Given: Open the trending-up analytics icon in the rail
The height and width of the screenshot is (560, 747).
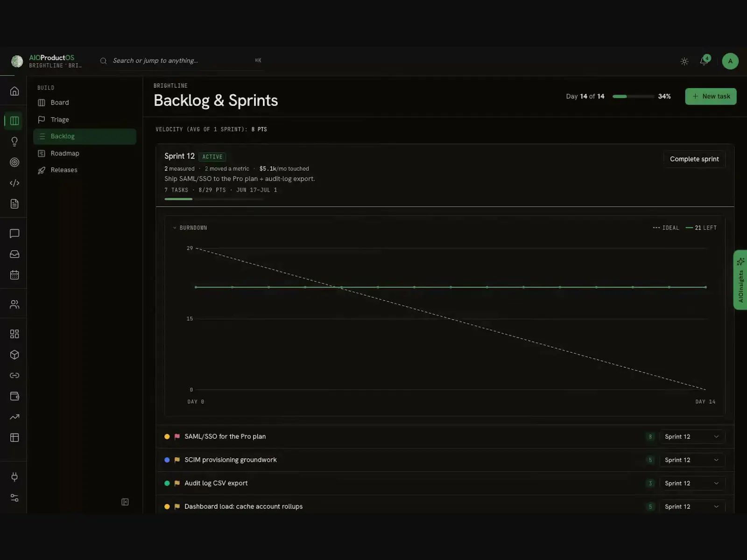Looking at the screenshot, I should pos(14,417).
